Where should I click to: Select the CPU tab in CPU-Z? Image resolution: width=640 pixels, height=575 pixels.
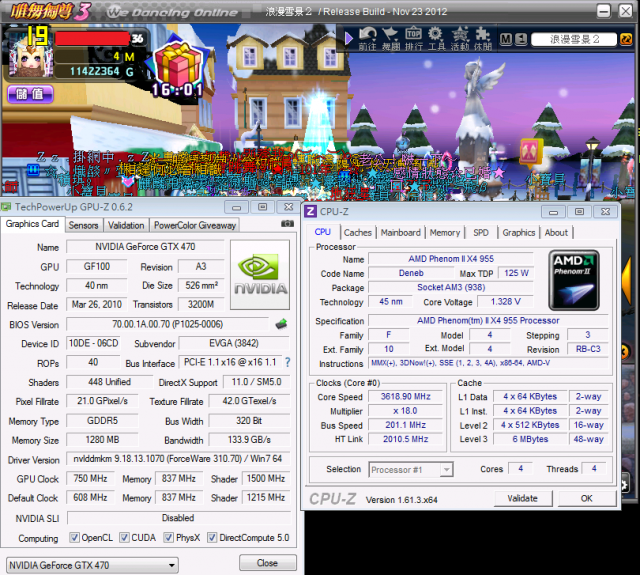(x=323, y=232)
